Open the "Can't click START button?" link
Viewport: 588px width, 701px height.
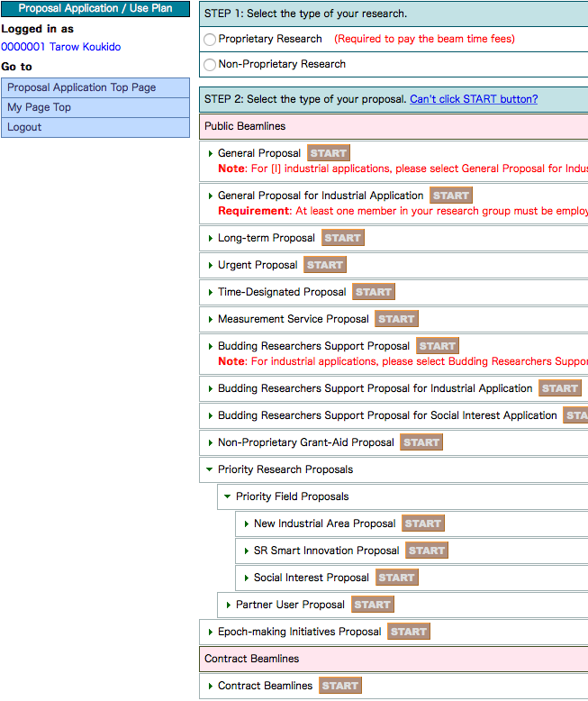[473, 99]
